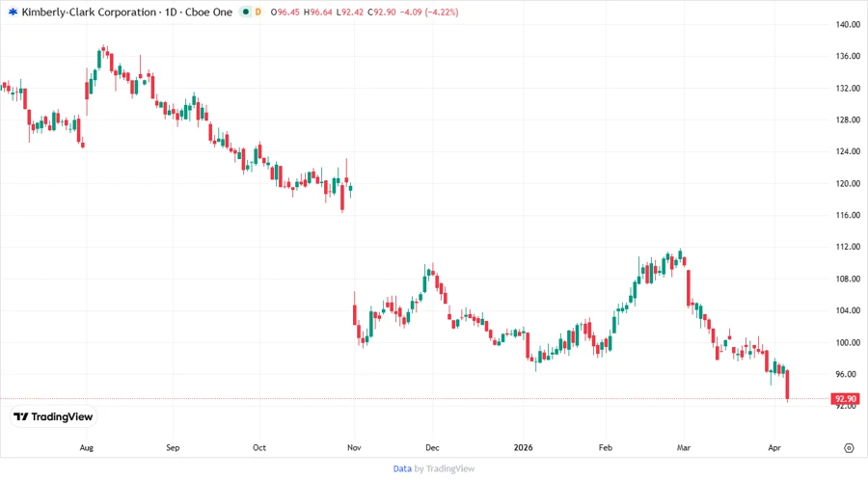Click the 2026 label on time axis
868x480 pixels.
pyautogui.click(x=523, y=447)
